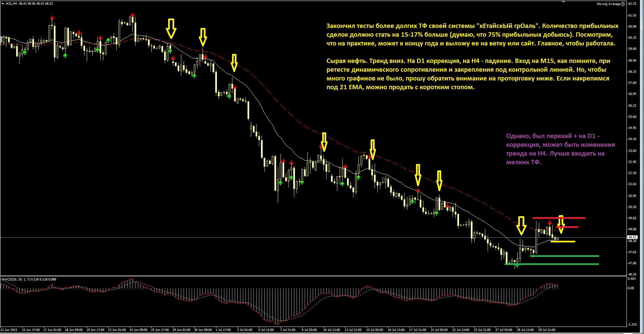Click the 7 Jul 21:00 time label
This screenshot has width=644, height=334.
288,330
